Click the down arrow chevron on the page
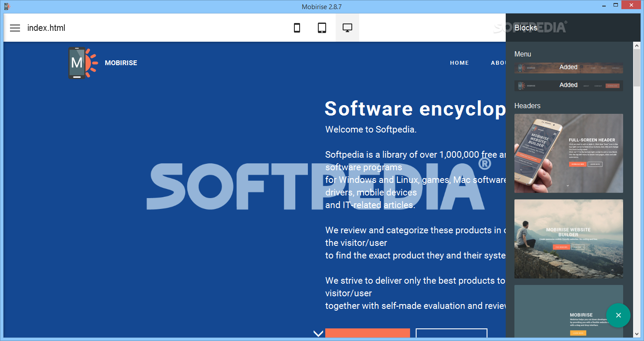 coord(318,333)
